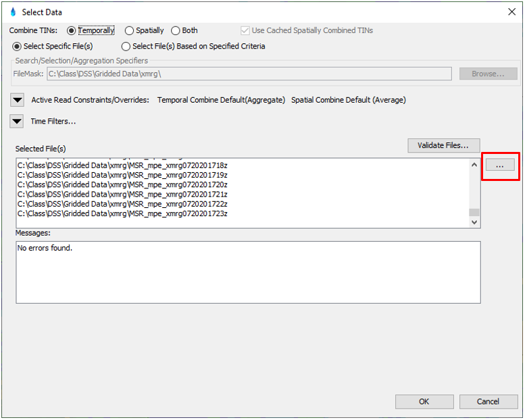Open file picker with ellipsis button

pyautogui.click(x=500, y=165)
